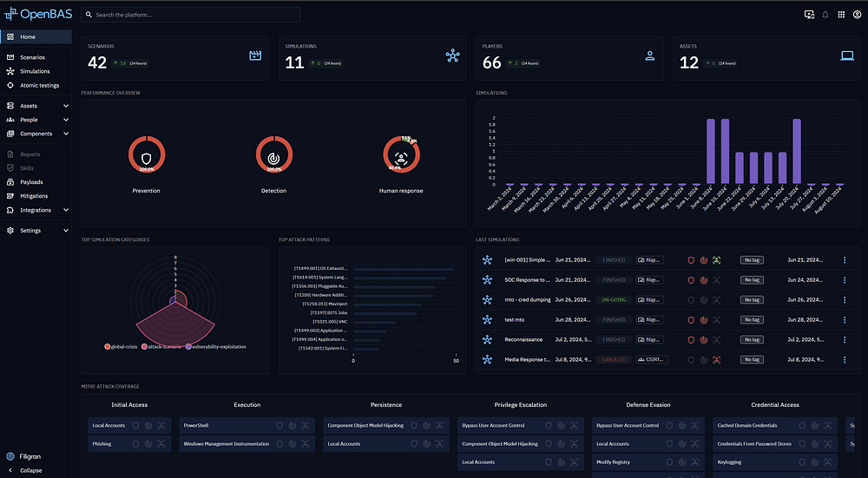Toggle global-crisis legend item in categories chart
Viewport: 868px width, 478px height.
point(125,346)
